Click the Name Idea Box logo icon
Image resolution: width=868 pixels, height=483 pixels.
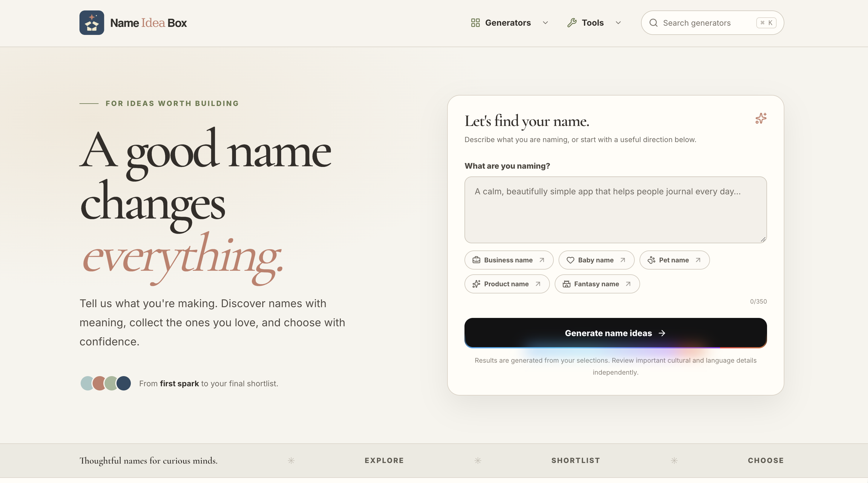92,23
